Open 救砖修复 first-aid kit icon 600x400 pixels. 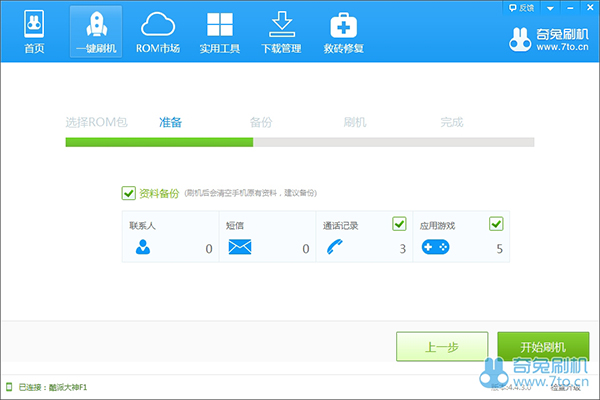(343, 25)
